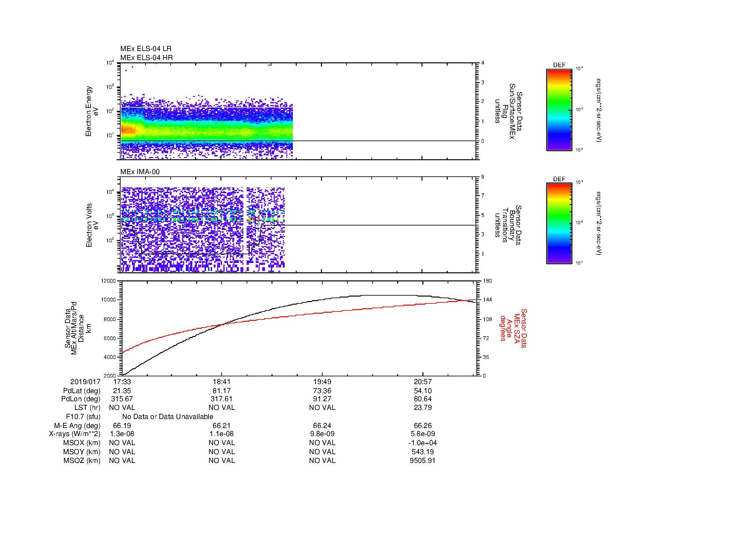Click the 'Electron Energy eV' axis label
This screenshot has width=756, height=534.
(92, 111)
